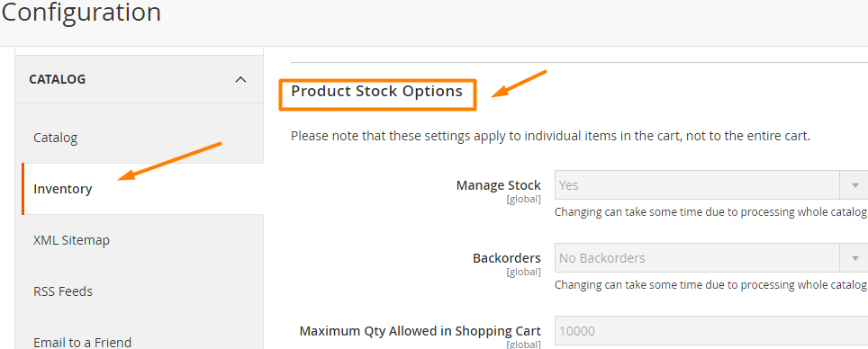
Task: Open the No Backorders select box
Action: (710, 258)
